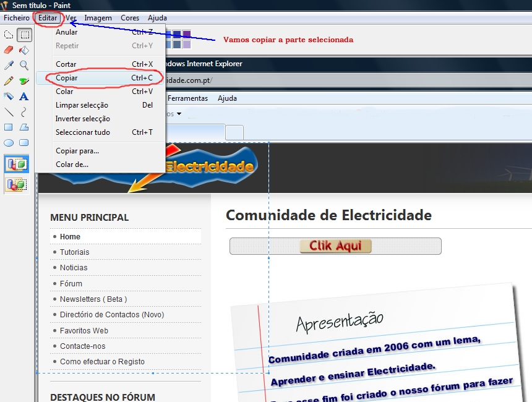Choose Inverter selecção

tap(101, 119)
